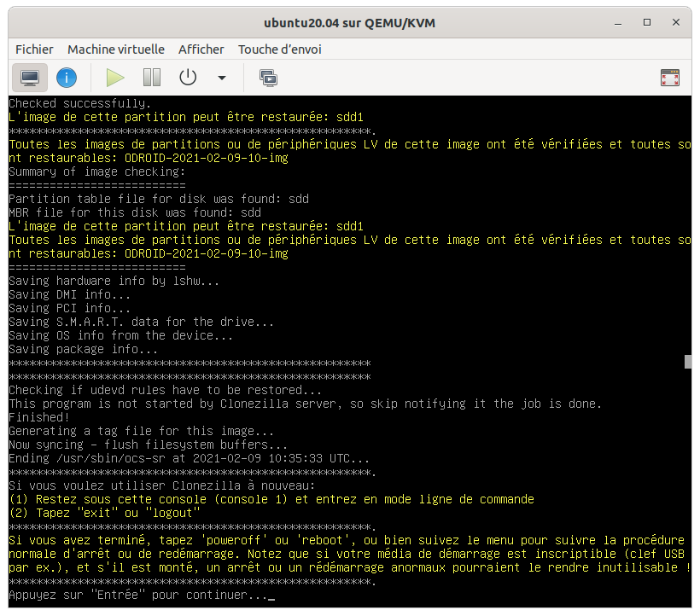
Task: Click 'Ending /usr/sbin/ocs-sr at 2021-02-09' line
Action: (x=189, y=458)
